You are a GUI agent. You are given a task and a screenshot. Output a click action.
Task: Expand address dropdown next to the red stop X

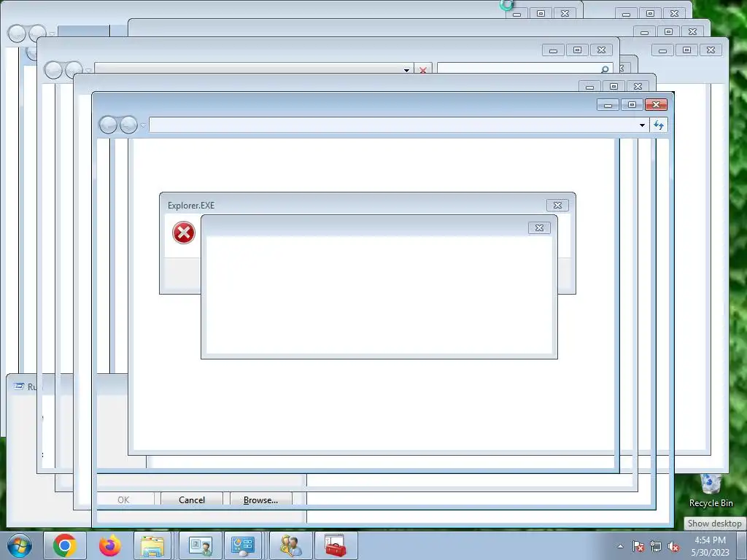tap(406, 69)
